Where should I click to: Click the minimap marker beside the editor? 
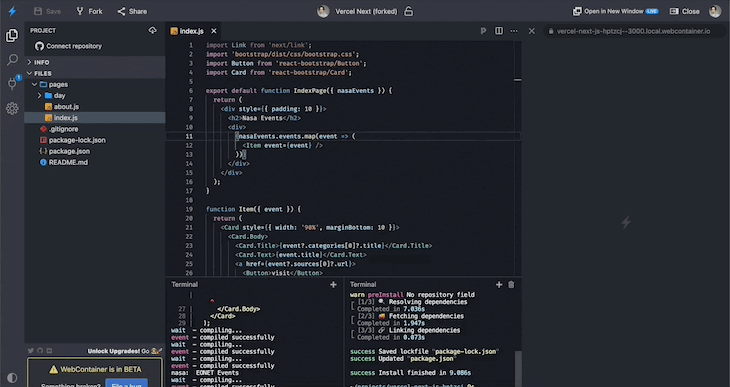point(518,80)
